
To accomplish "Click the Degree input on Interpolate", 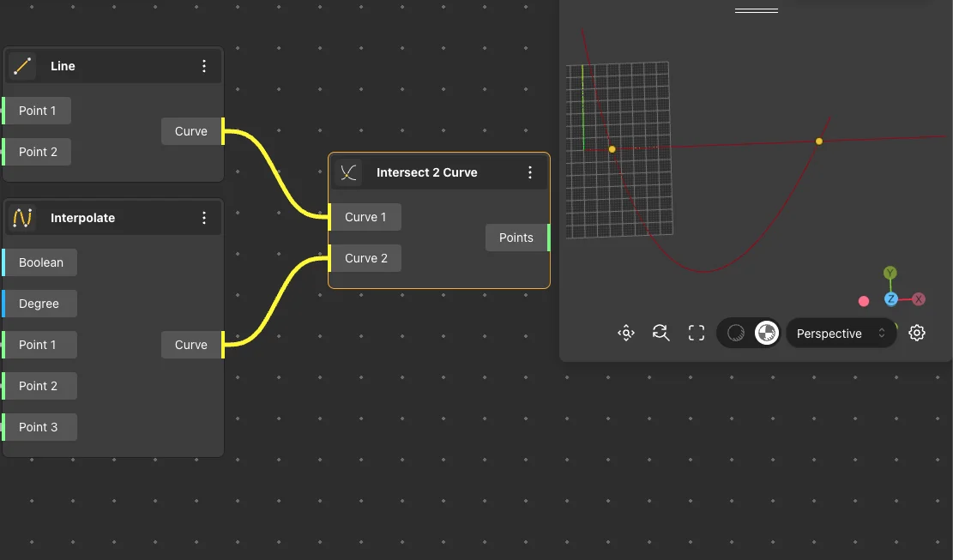I will pyautogui.click(x=39, y=304).
